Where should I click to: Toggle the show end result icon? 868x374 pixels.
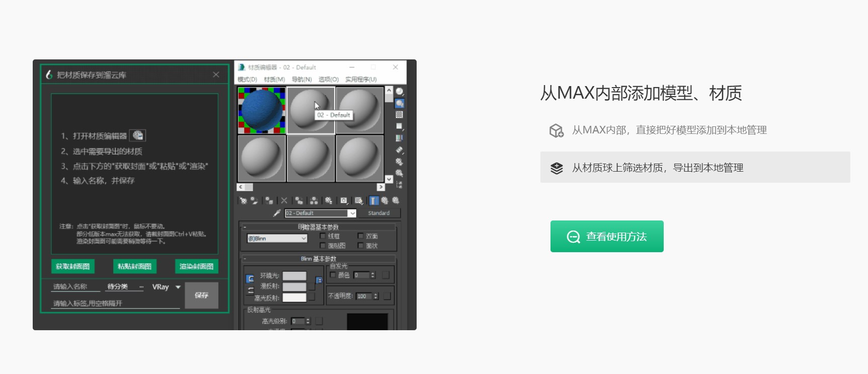click(374, 200)
